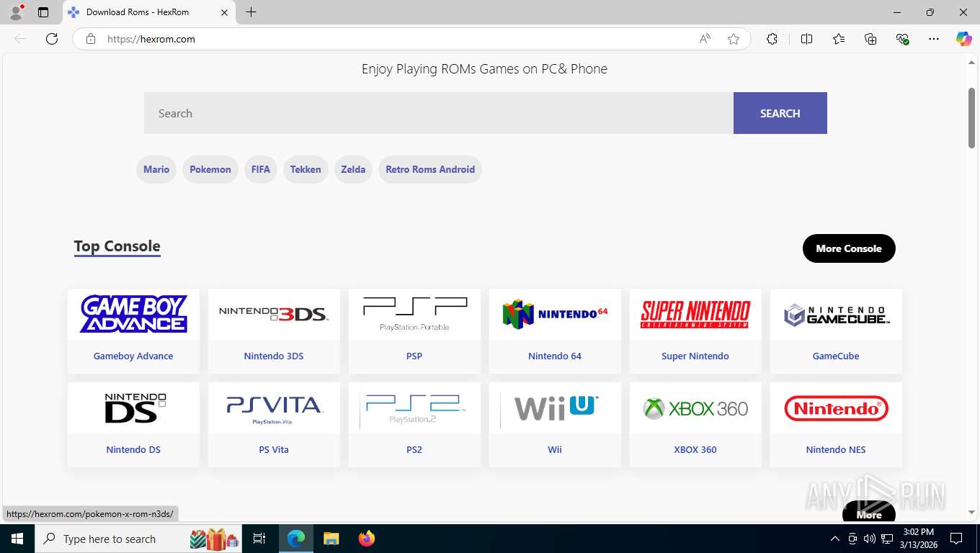Show hidden system tray icons chevron
The image size is (980, 553).
click(x=835, y=539)
